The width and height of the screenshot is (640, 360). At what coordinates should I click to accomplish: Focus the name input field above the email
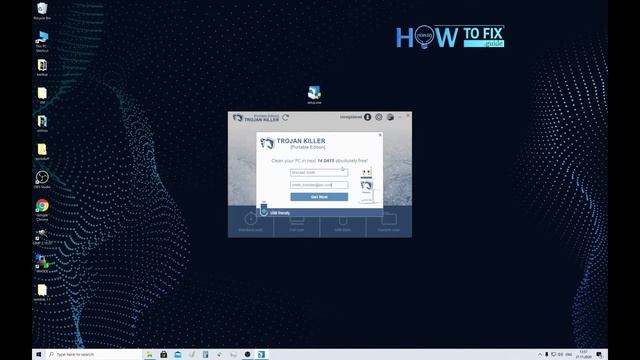pyautogui.click(x=319, y=173)
